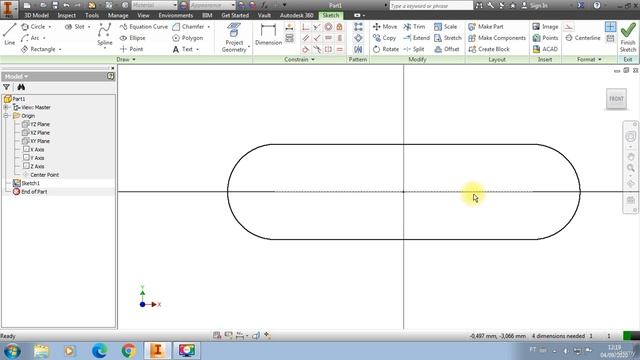Image resolution: width=640 pixels, height=360 pixels.
Task: Switch to the Manage tab
Action: 118,15
